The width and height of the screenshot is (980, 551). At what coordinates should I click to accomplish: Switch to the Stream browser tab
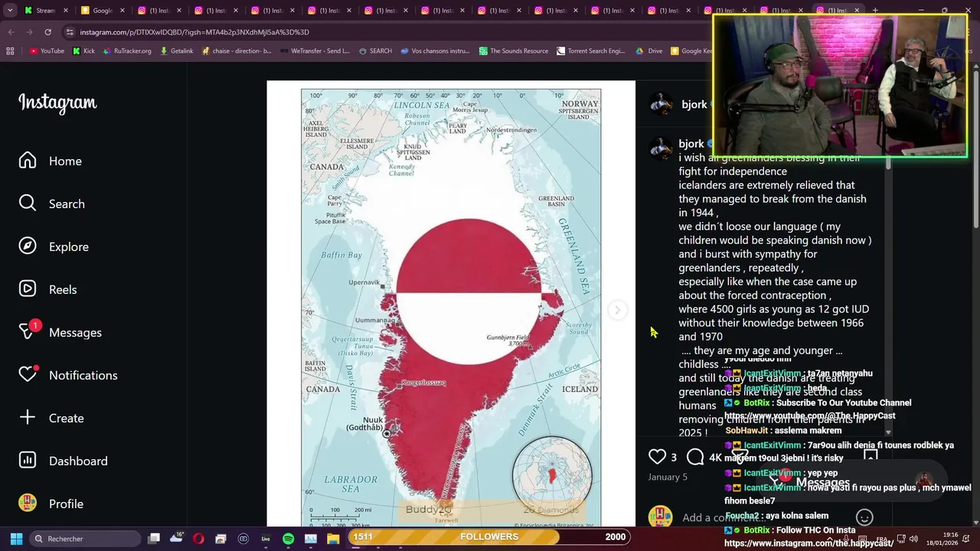(45, 11)
